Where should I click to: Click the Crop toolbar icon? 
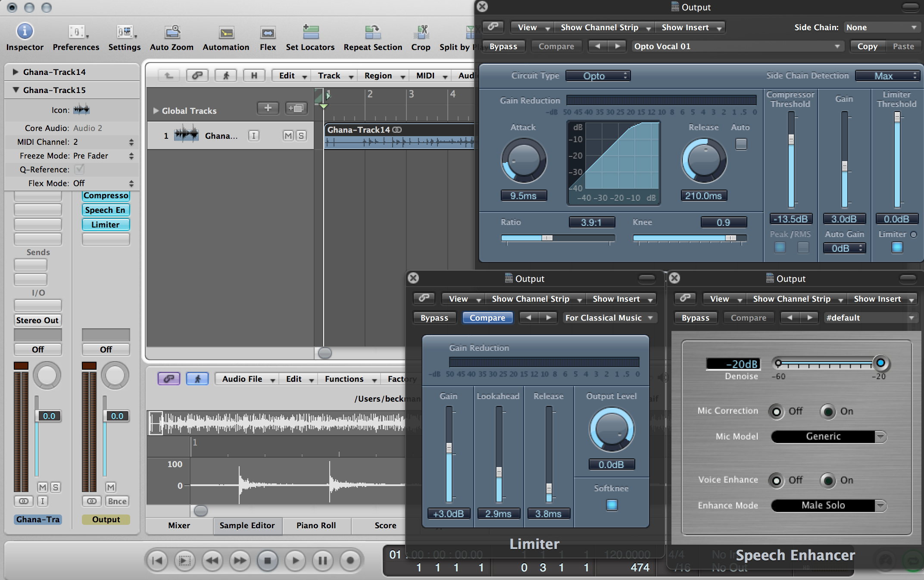coord(421,32)
